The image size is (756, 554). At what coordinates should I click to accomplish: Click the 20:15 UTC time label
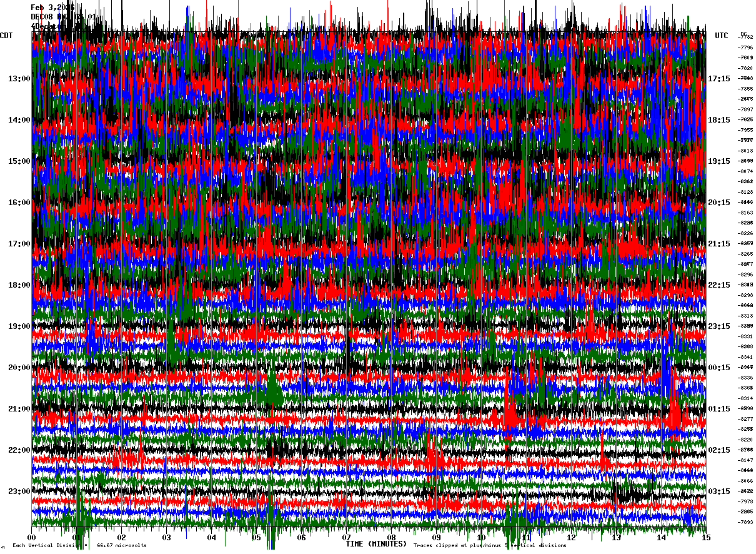(x=719, y=203)
